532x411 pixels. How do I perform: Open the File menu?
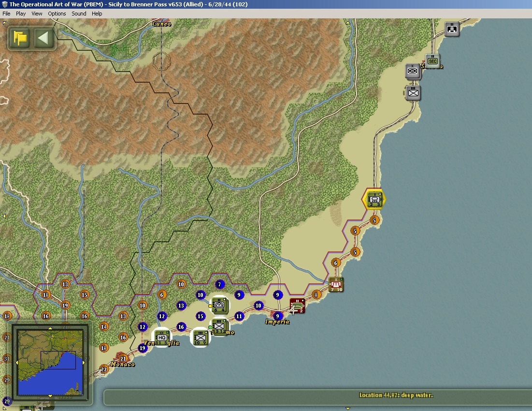coord(6,14)
